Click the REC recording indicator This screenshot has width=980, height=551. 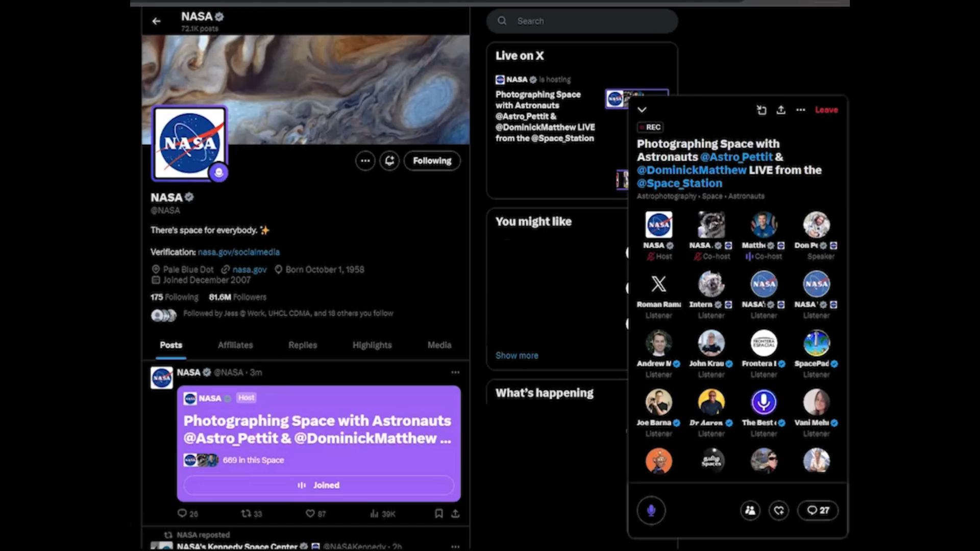(x=650, y=127)
